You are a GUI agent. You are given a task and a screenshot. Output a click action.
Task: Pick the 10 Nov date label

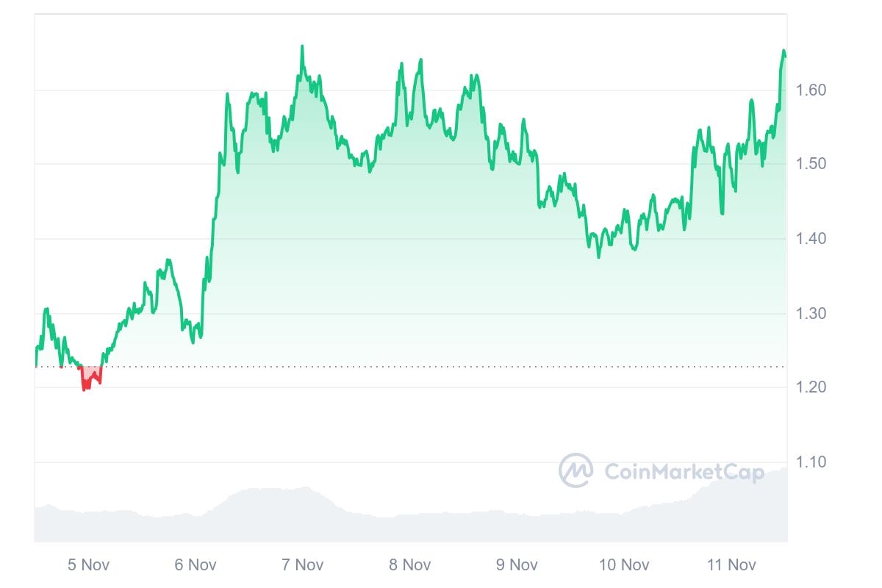point(624,564)
